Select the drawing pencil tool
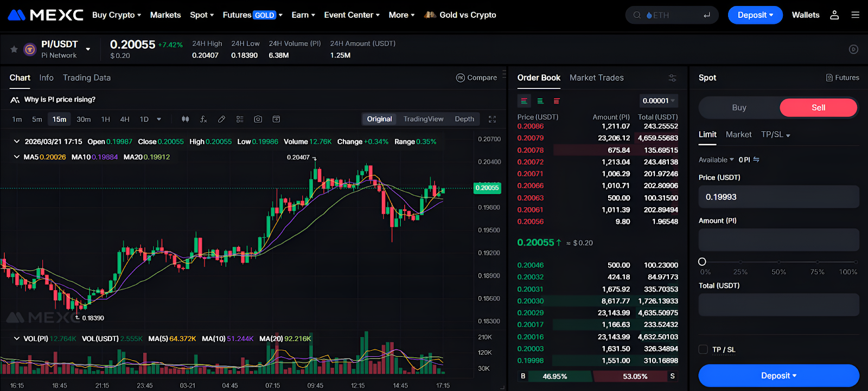The width and height of the screenshot is (868, 391). click(x=221, y=119)
